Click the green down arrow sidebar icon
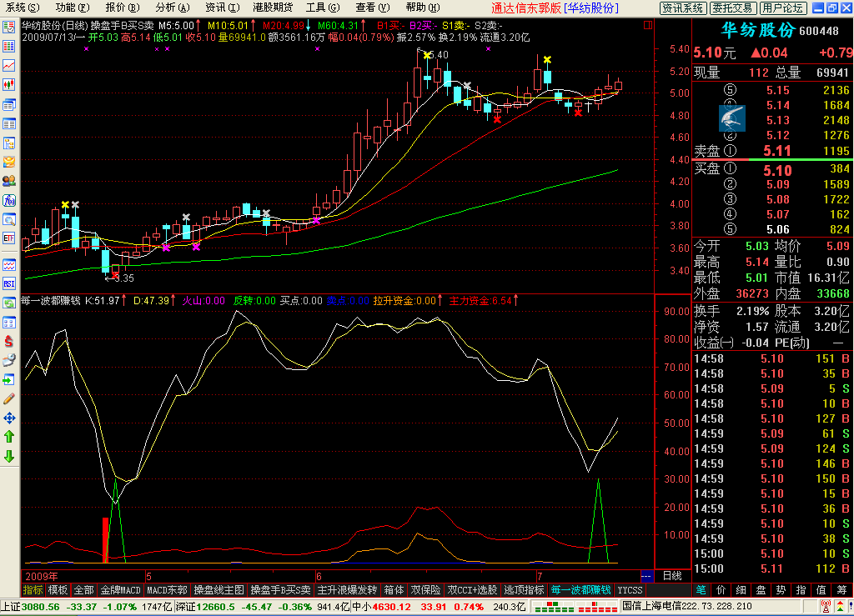This screenshot has height=616, width=854. 8,456
